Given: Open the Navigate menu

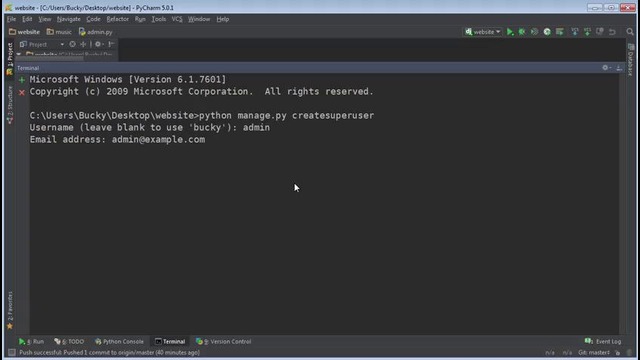Looking at the screenshot, I should [x=69, y=19].
